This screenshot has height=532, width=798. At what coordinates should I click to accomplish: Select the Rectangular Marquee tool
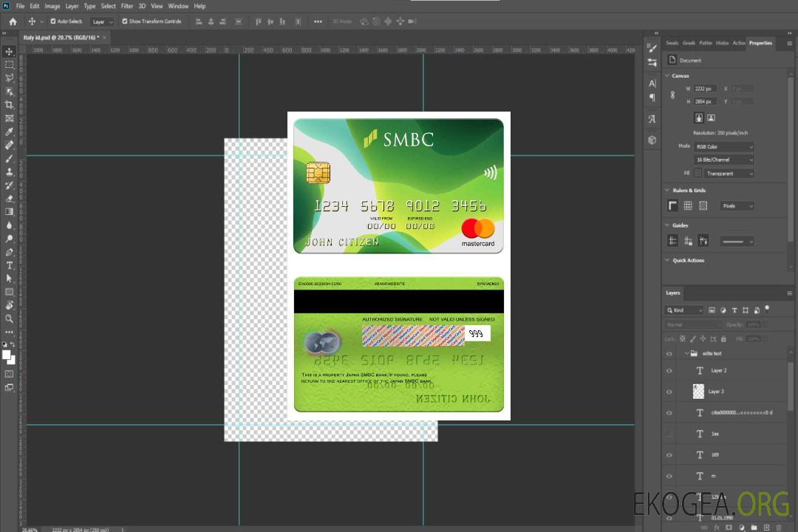10,64
